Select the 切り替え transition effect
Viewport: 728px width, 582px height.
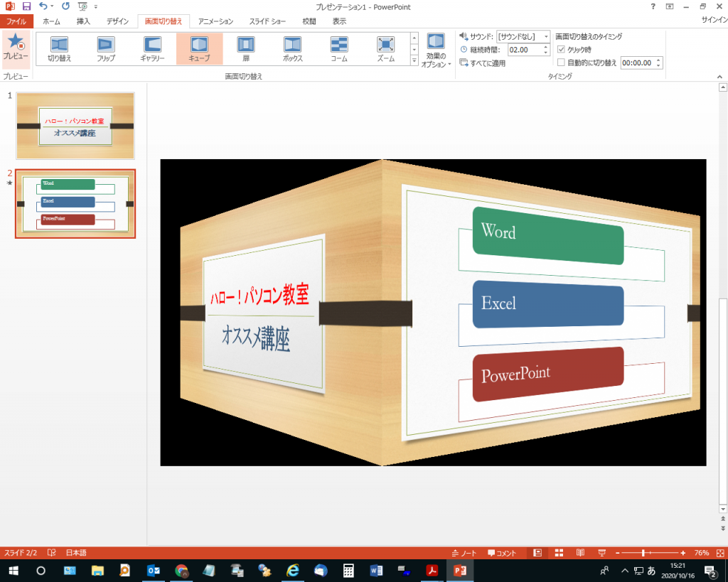tap(60, 49)
